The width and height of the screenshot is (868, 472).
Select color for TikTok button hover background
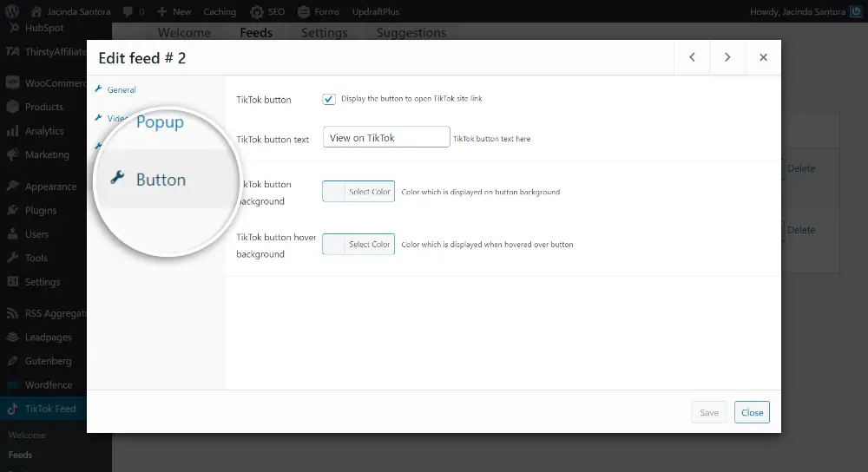pyautogui.click(x=358, y=245)
